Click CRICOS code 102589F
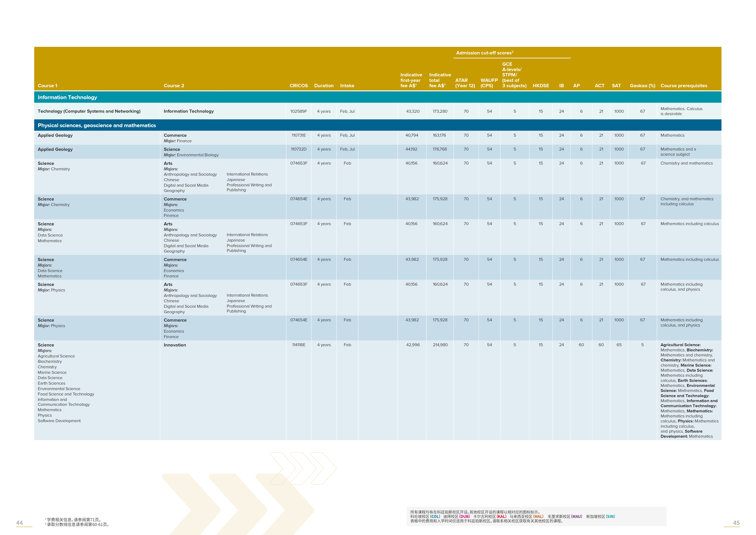This screenshot has width=756, height=535. (298, 111)
